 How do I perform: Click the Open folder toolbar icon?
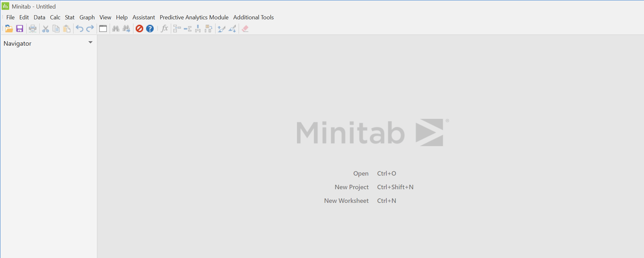tap(9, 29)
